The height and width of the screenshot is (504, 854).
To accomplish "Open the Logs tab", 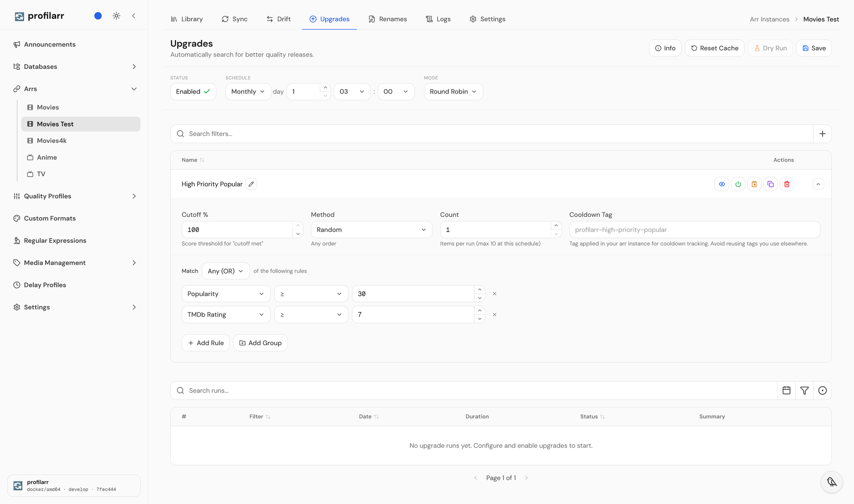I will coord(438,19).
